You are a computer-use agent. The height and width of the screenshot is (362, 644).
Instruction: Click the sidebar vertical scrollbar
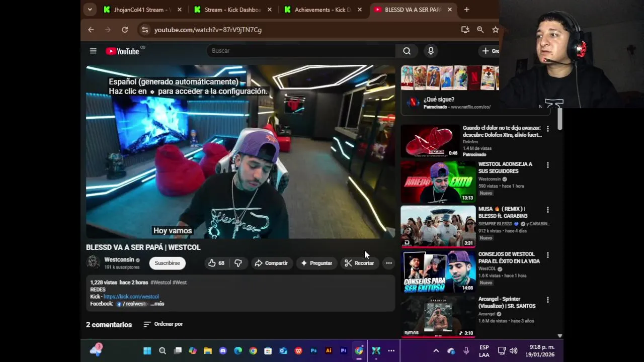point(559,120)
